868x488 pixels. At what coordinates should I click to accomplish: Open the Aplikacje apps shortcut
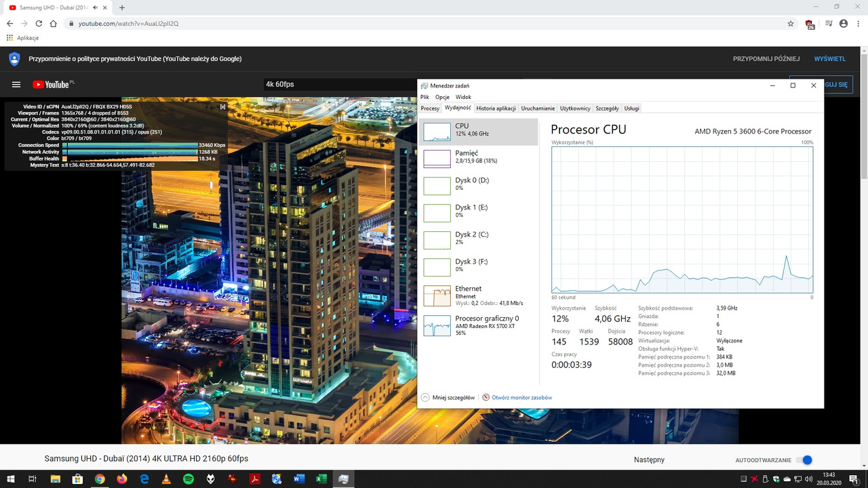coord(22,38)
